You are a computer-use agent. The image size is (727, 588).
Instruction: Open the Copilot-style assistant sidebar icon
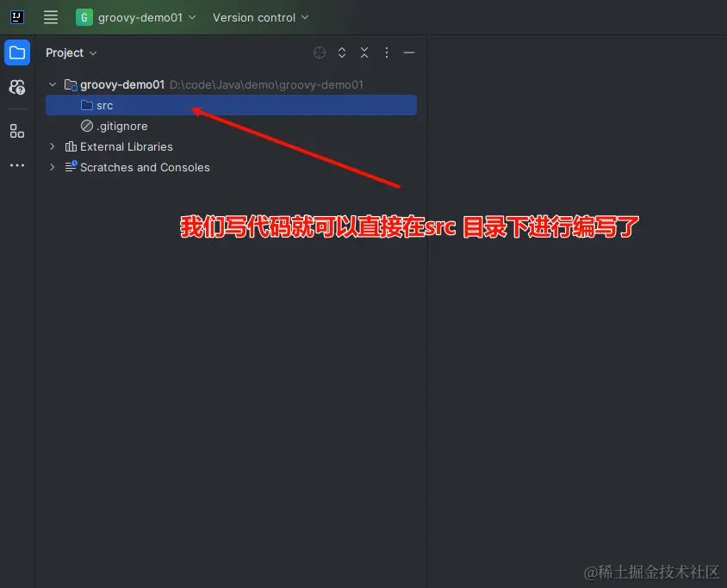[17, 87]
